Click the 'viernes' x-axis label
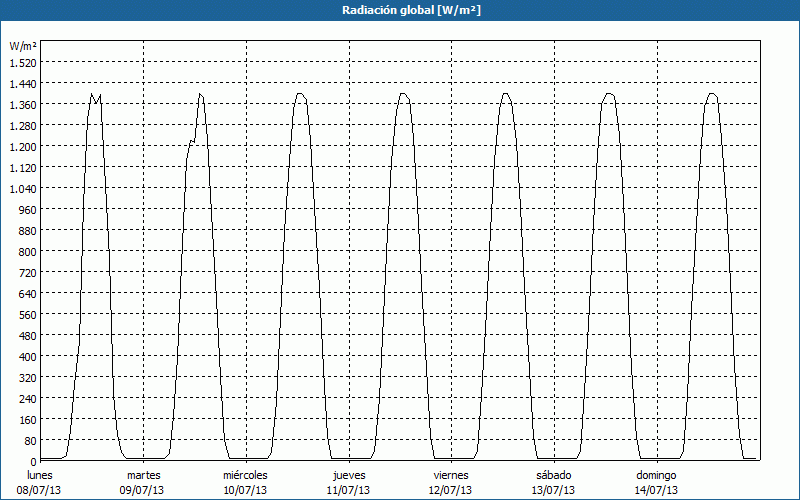 (x=451, y=475)
